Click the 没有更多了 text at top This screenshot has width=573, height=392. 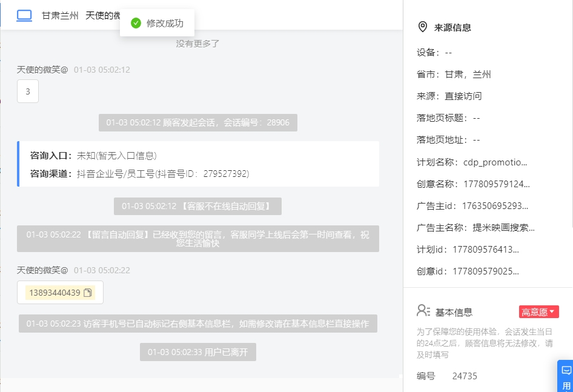197,44
